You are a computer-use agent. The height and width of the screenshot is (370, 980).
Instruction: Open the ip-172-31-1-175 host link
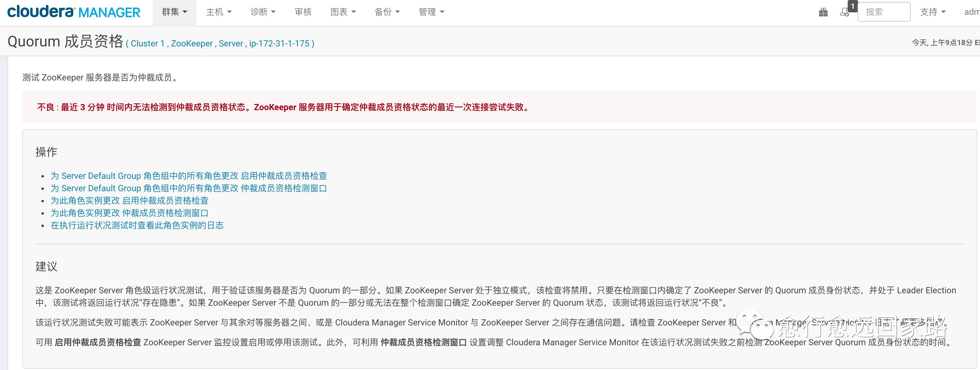279,43
